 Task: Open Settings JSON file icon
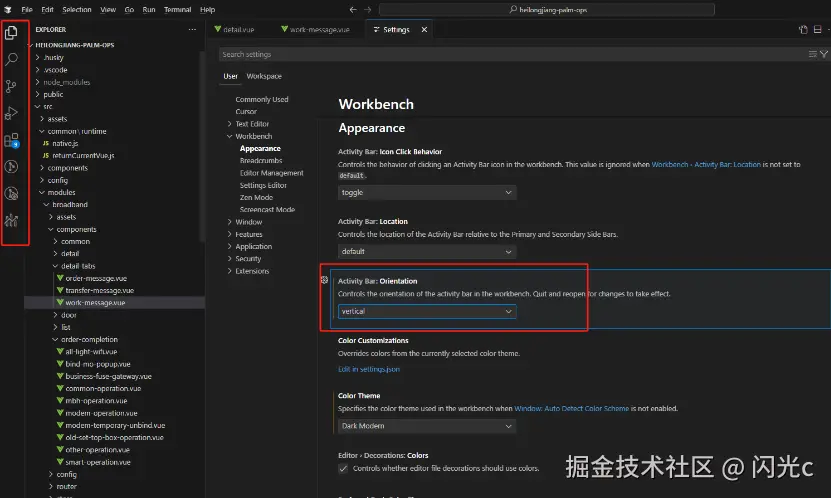(803, 30)
